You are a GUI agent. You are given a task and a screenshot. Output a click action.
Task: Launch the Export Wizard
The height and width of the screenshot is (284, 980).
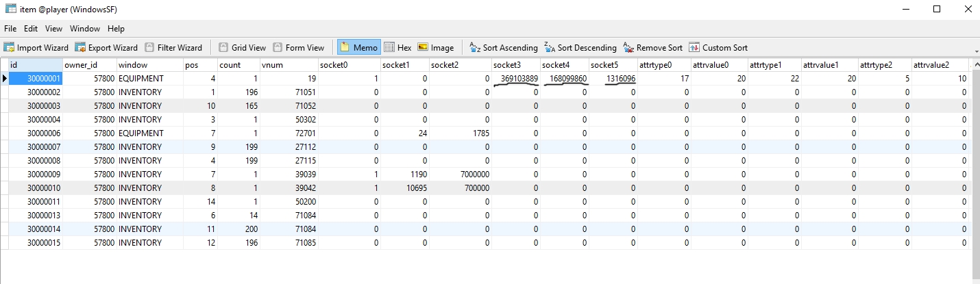106,48
